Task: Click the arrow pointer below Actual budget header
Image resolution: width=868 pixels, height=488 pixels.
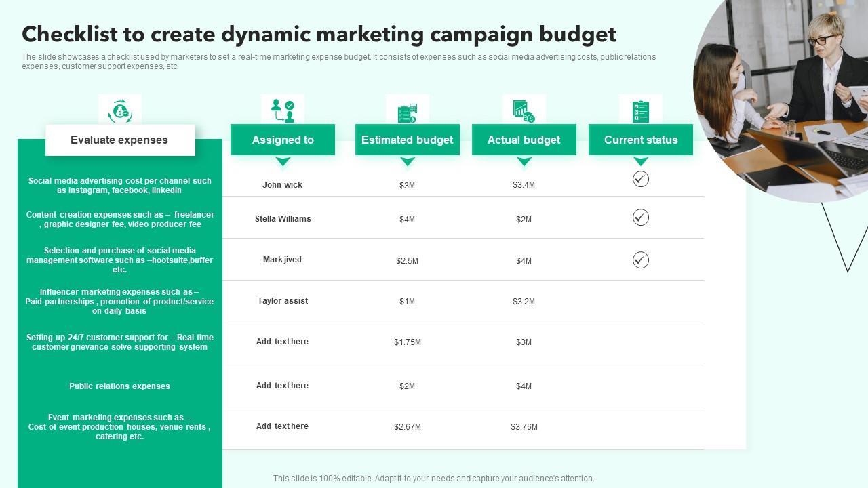Action: point(524,161)
